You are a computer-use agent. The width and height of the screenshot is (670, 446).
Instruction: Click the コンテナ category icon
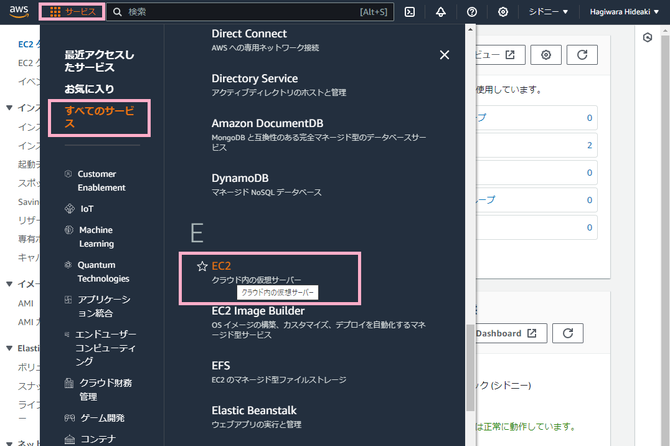pos(69,439)
